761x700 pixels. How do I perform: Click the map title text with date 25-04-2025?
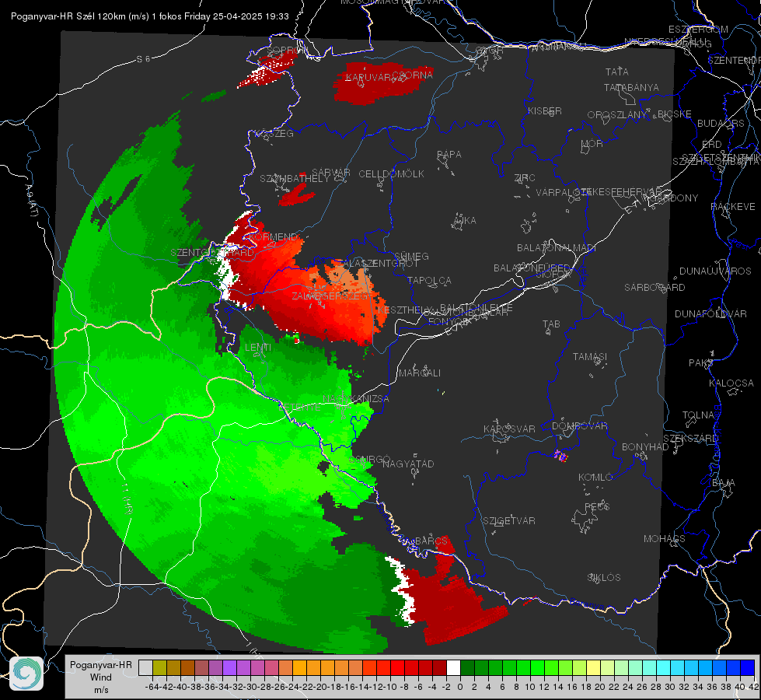tap(149, 16)
